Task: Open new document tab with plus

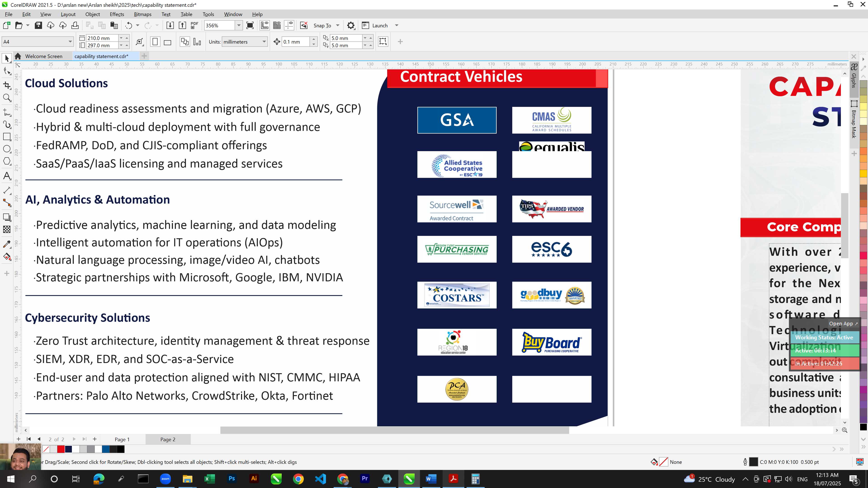Action: pyautogui.click(x=144, y=56)
